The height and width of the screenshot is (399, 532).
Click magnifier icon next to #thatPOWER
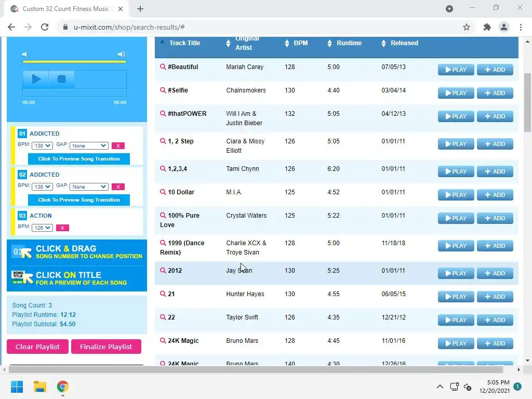[163, 114]
